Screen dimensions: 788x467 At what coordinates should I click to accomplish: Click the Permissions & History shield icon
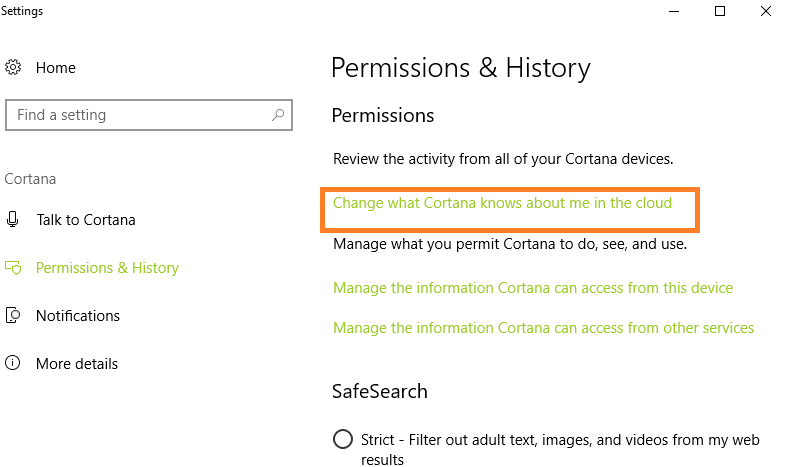[x=13, y=267]
